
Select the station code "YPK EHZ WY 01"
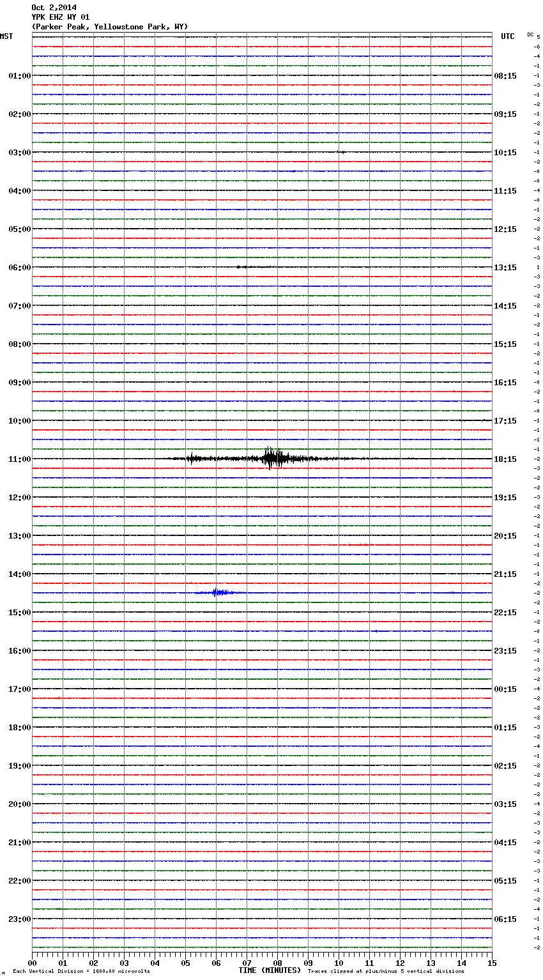(x=61, y=17)
